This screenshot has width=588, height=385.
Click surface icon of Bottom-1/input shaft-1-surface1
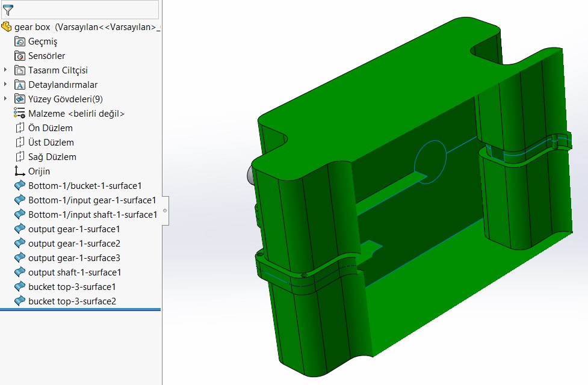(19, 214)
